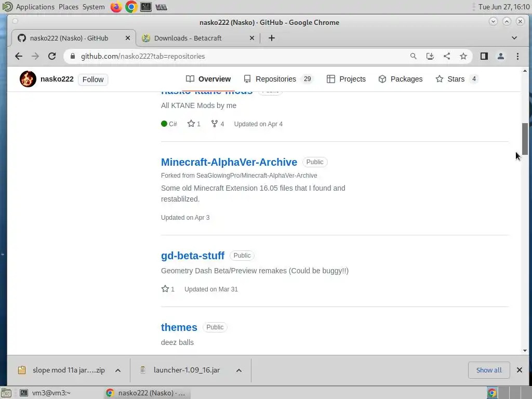Open the Projects tab
Image resolution: width=532 pixels, height=399 pixels.
(x=346, y=79)
